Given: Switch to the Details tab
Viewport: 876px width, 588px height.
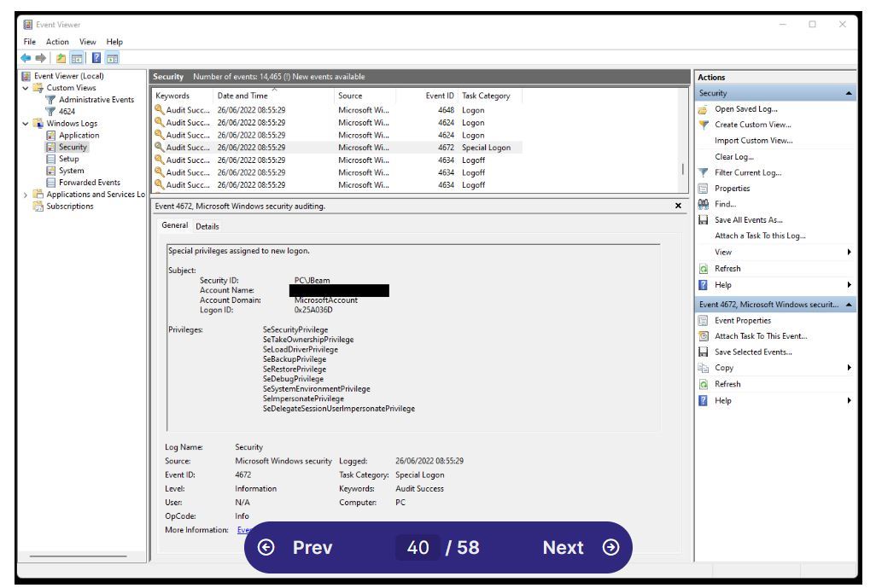Looking at the screenshot, I should [207, 226].
